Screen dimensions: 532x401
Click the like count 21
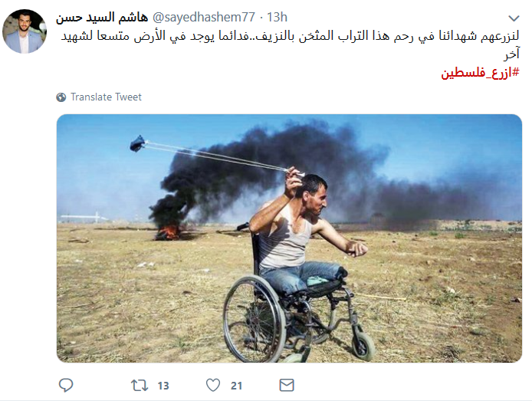click(x=236, y=386)
